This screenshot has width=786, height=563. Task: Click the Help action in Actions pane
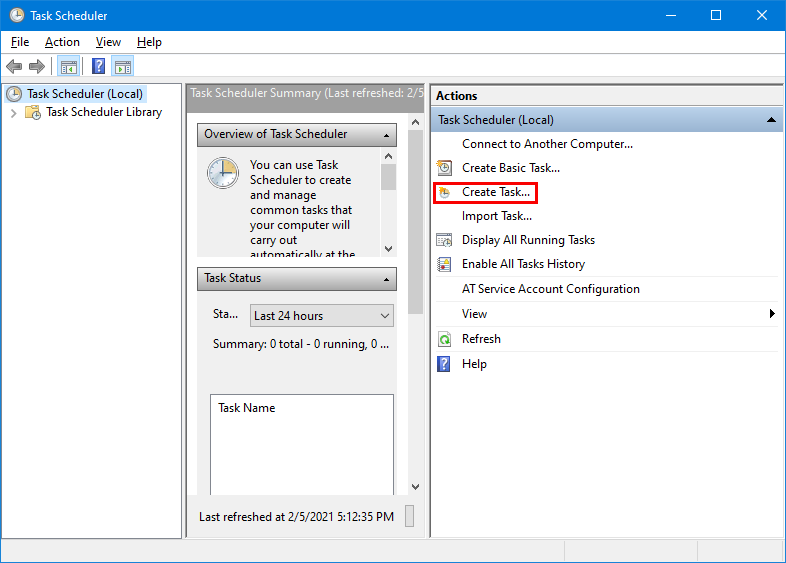click(474, 364)
